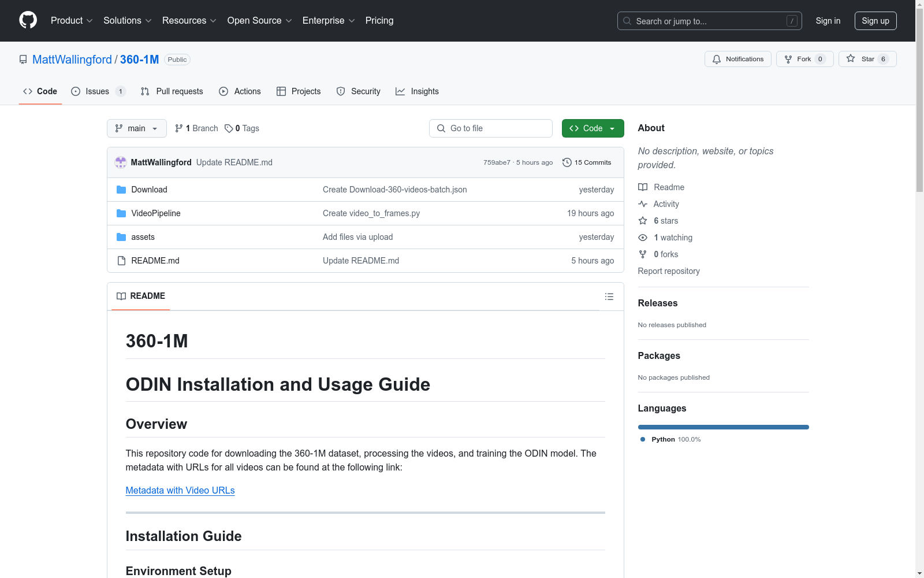Click the Python language bar
924x578 pixels.
coord(724,427)
